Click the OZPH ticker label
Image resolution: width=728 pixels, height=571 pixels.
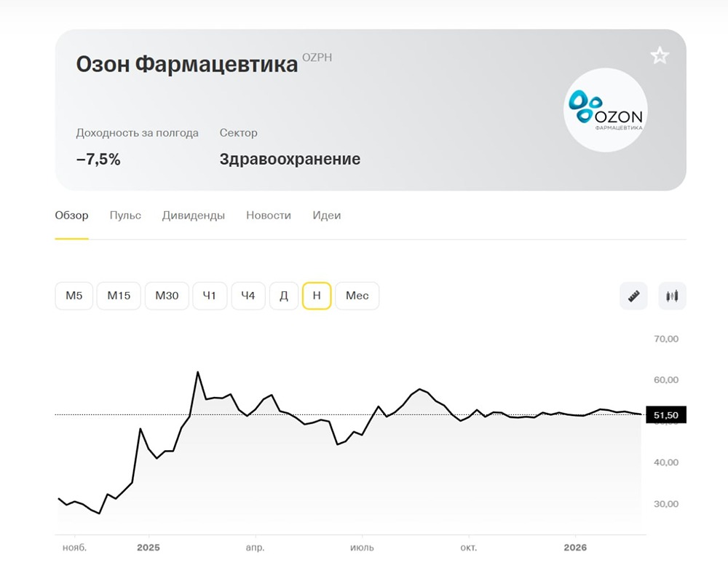317,57
